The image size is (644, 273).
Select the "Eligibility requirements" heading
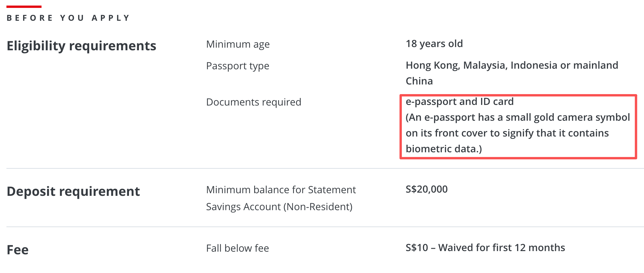81,46
